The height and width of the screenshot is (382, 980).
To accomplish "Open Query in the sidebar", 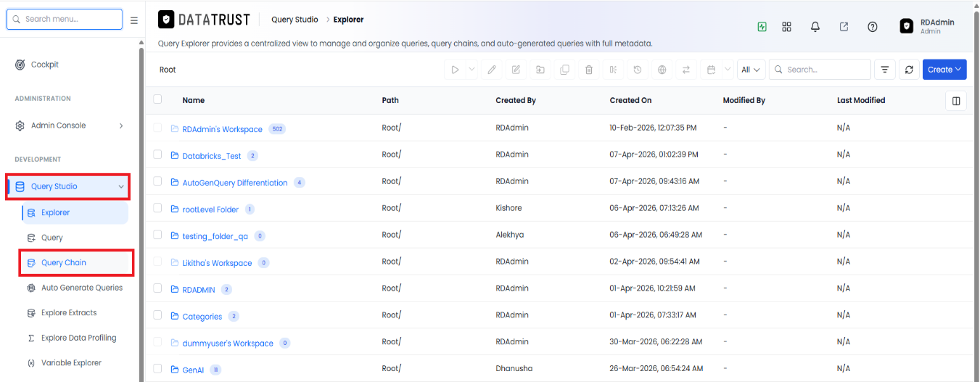I will tap(52, 238).
